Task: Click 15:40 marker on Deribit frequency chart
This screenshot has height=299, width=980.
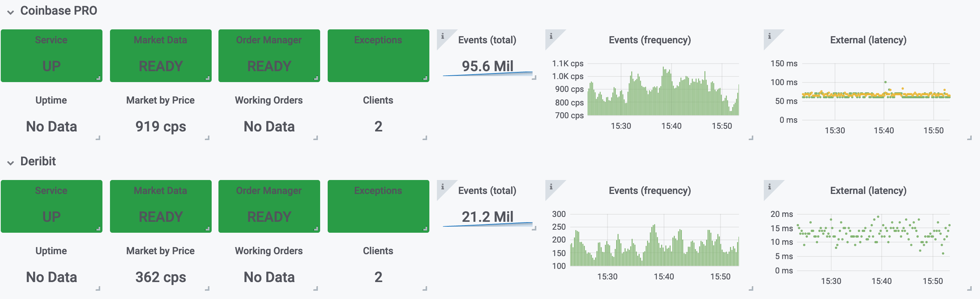Action: [664, 276]
